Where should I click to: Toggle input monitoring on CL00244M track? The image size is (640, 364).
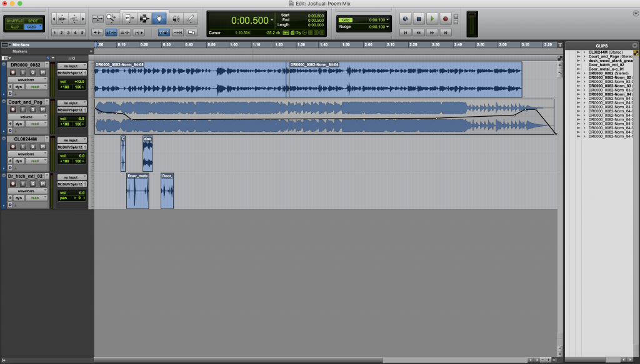[23, 146]
